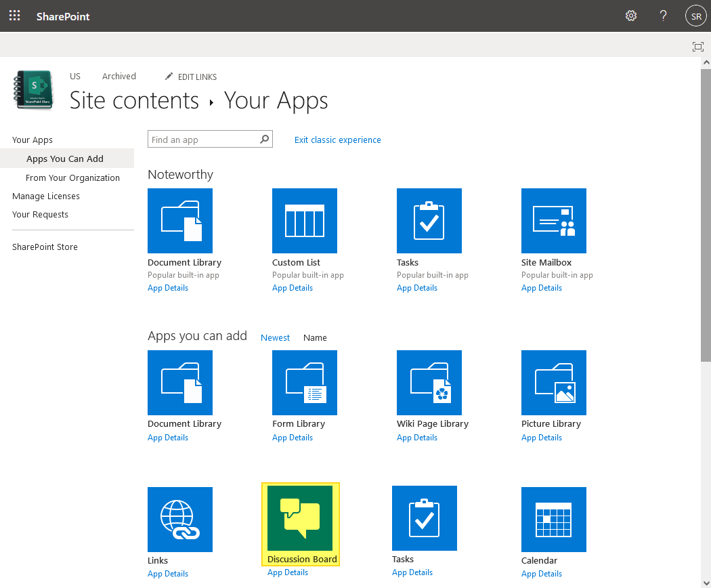Open the From Your Organization section

(72, 177)
